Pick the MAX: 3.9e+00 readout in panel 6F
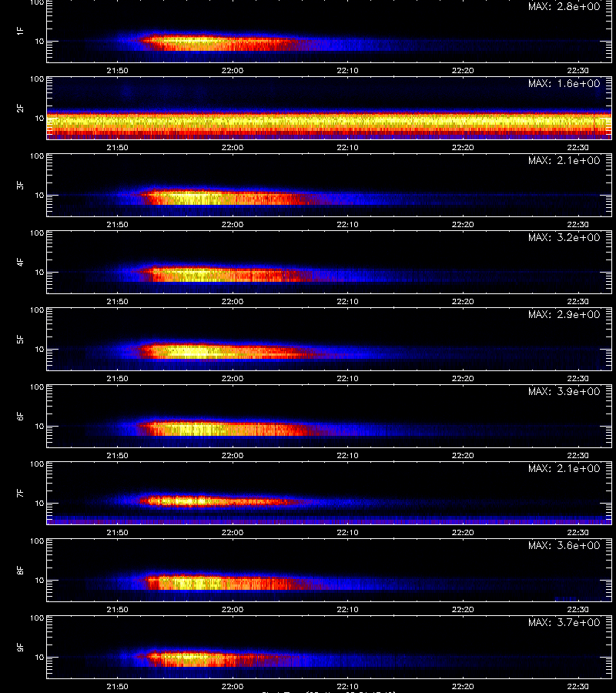This screenshot has width=616, height=693. click(x=564, y=391)
